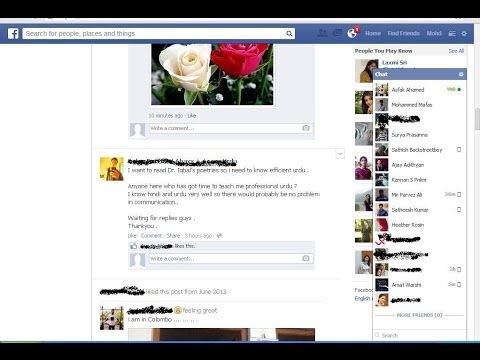Click the English language link
The height and width of the screenshot is (360, 480).
pyautogui.click(x=362, y=298)
